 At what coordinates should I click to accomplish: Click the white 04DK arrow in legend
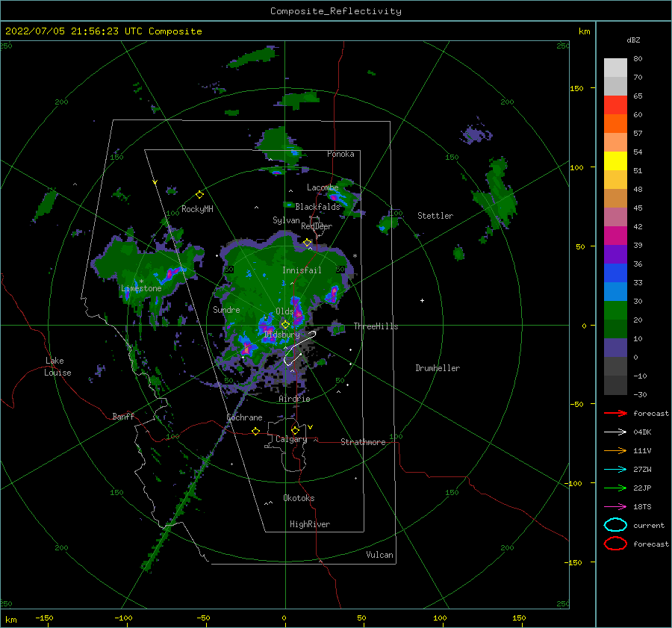[615, 432]
